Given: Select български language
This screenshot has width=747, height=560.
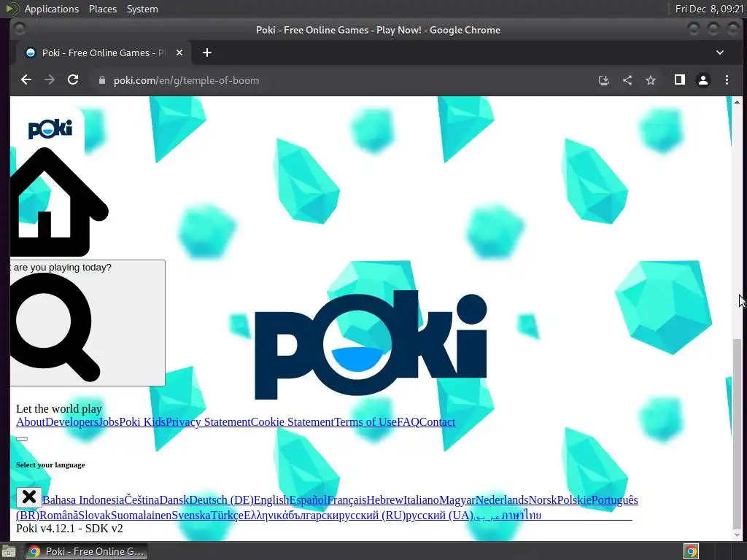Looking at the screenshot, I should [313, 516].
